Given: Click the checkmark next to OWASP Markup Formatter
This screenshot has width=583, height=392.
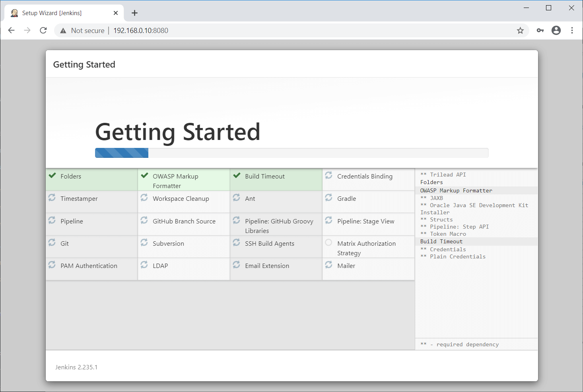Looking at the screenshot, I should click(x=144, y=175).
